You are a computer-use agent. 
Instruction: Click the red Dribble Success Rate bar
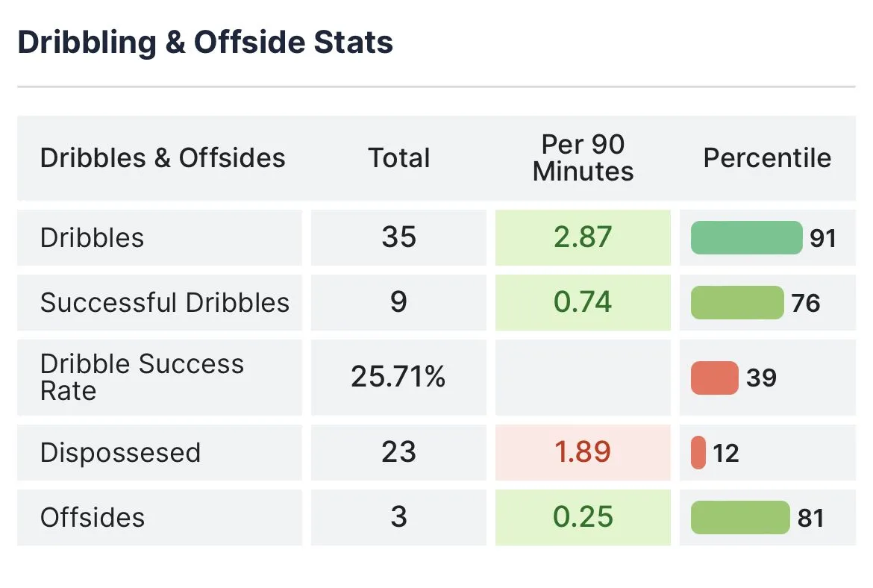(x=714, y=378)
